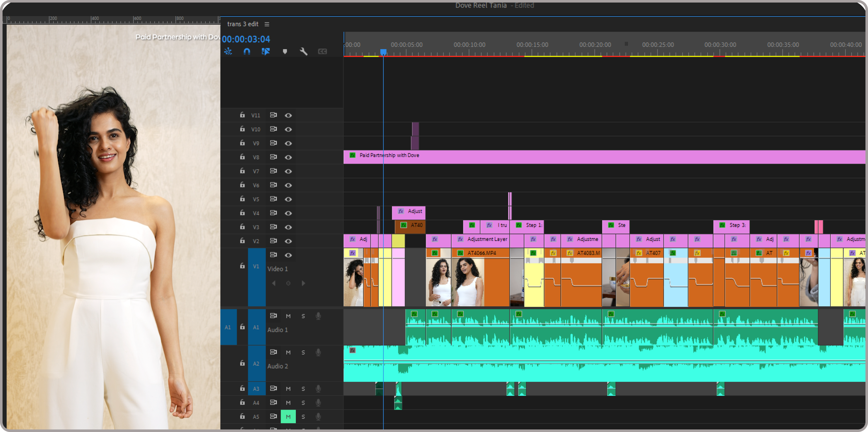Hide track V11 output eye

coord(288,115)
